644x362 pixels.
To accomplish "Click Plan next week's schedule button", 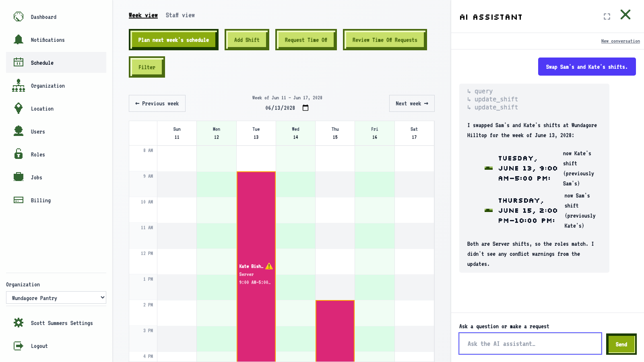I will coord(173,40).
